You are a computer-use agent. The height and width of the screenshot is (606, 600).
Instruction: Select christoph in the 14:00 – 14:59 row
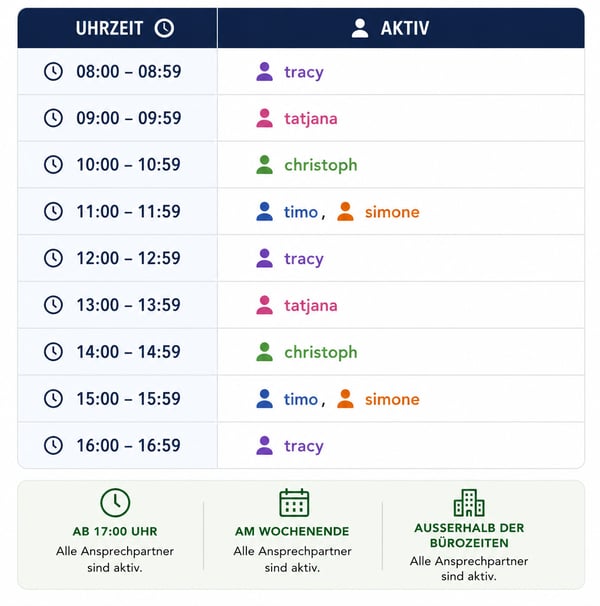(321, 352)
